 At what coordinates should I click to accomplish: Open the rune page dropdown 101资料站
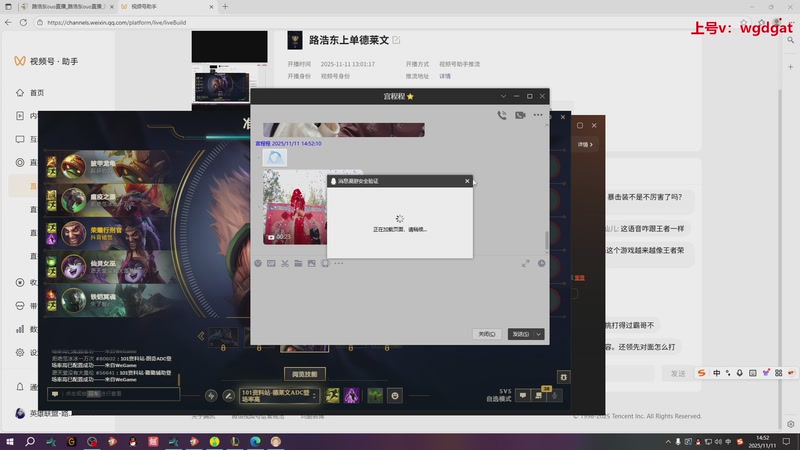point(279,395)
